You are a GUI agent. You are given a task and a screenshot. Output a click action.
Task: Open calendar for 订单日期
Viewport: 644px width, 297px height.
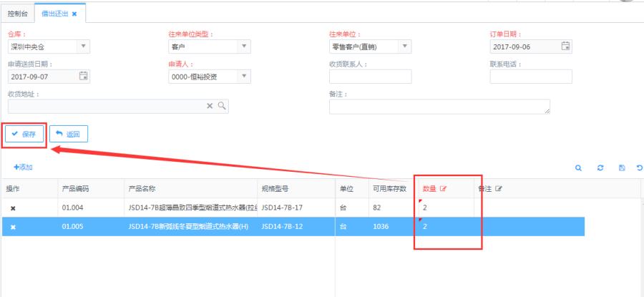coord(565,47)
